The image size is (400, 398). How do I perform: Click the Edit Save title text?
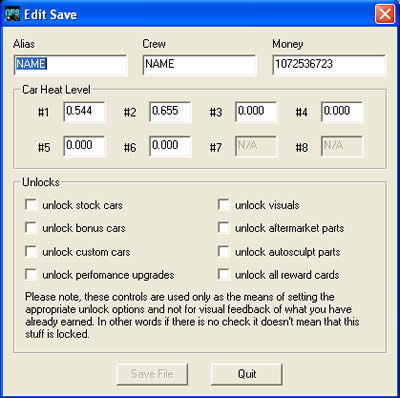point(50,15)
